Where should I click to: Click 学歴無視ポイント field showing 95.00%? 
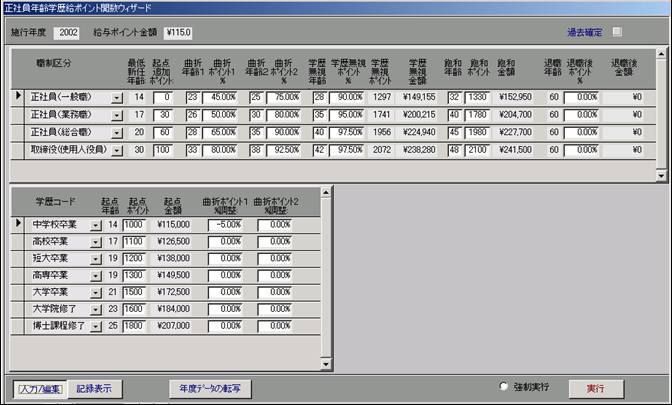(347, 115)
